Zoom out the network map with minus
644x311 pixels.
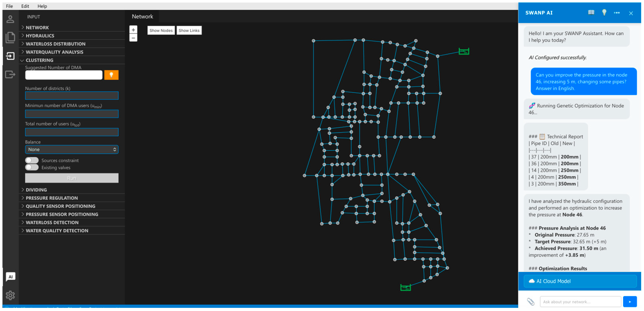click(x=133, y=38)
